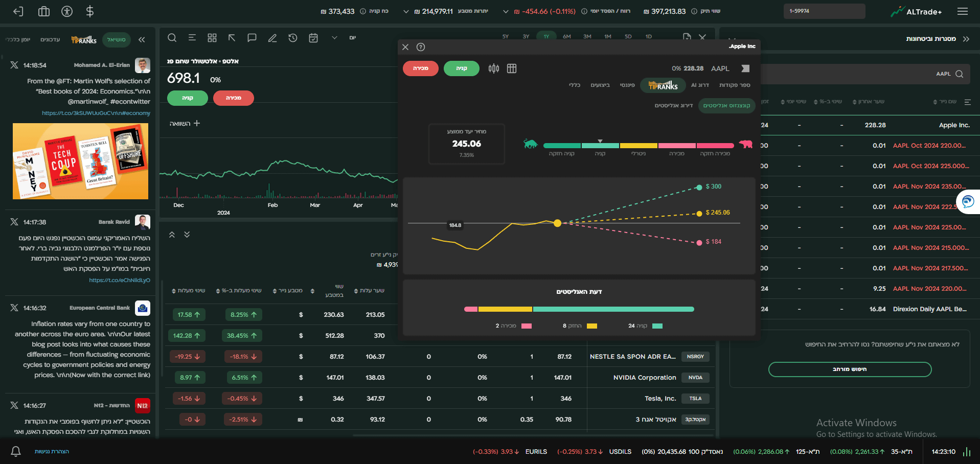Open table grid icon in Apple popup
The image size is (980, 464).
point(512,68)
